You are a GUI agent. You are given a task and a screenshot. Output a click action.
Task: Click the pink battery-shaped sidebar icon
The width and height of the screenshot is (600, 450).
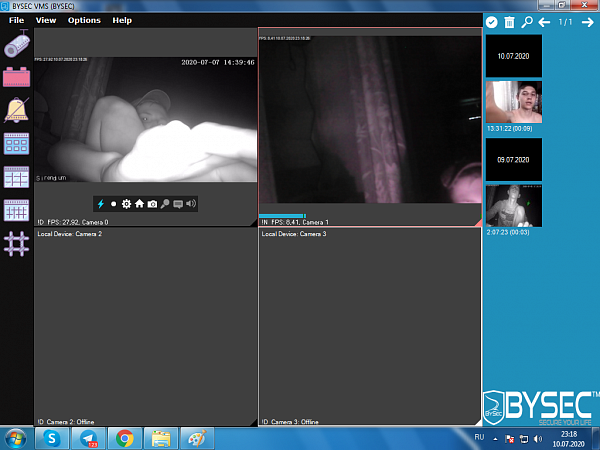pos(17,77)
